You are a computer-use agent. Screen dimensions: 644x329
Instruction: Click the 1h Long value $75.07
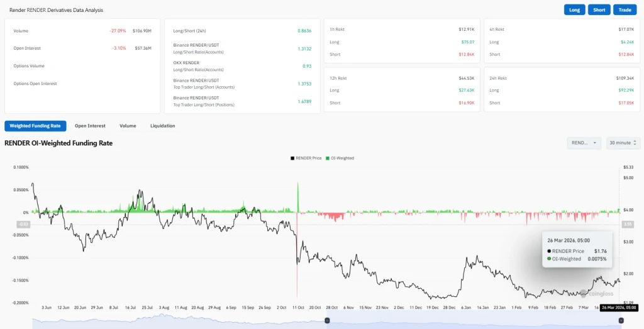point(467,42)
